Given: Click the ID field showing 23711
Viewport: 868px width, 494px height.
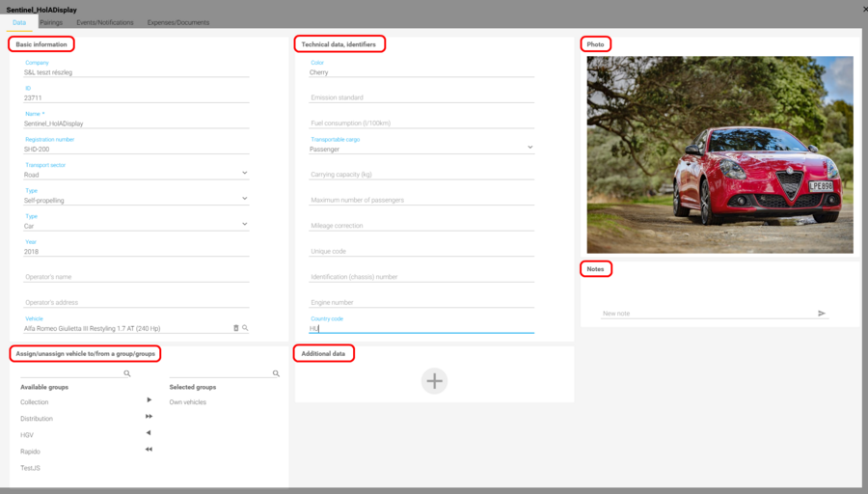Looking at the screenshot, I should (136, 97).
